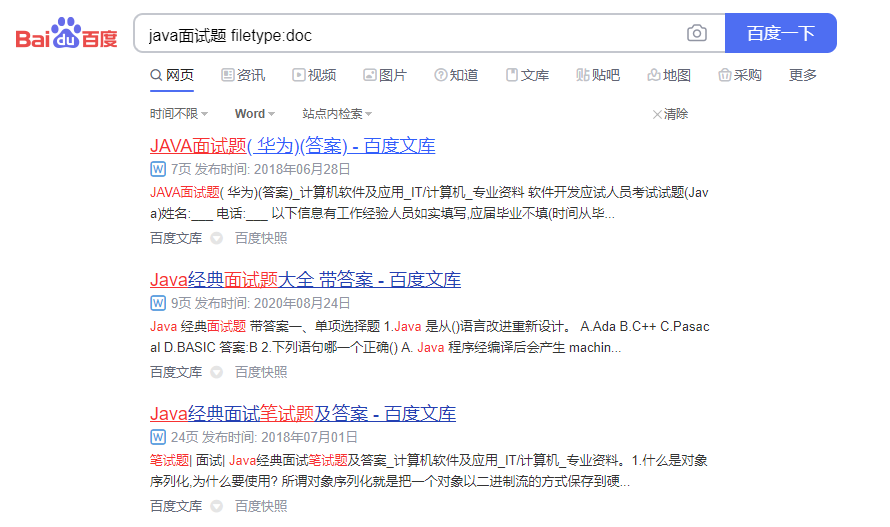
Task: Open the JAVA面试题(华为)(答案) result link
Action: tap(292, 147)
